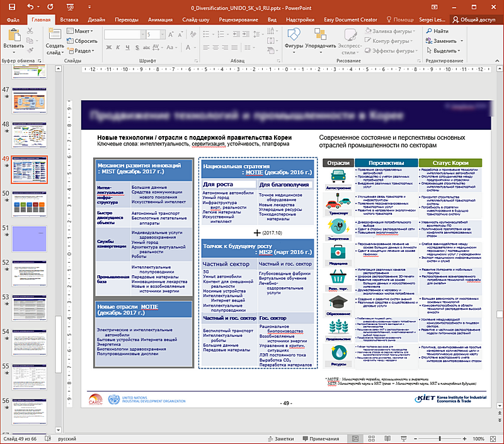This screenshot has height=444, width=504.
Task: Undo the last action
Action: click(x=30, y=7)
